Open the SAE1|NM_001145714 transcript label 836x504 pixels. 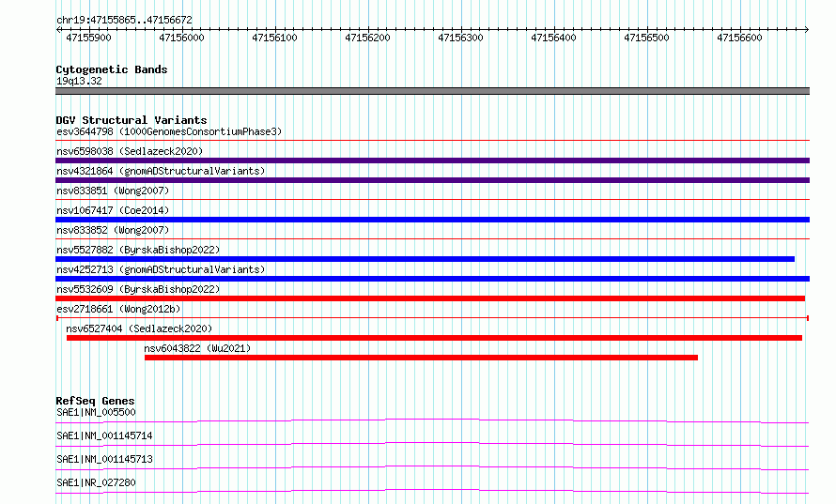[104, 435]
